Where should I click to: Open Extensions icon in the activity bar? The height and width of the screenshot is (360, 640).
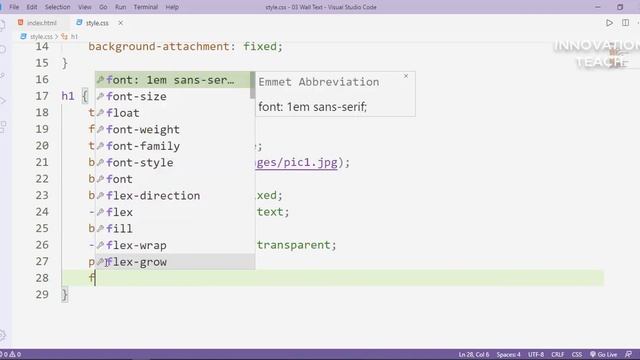coord(3,127)
